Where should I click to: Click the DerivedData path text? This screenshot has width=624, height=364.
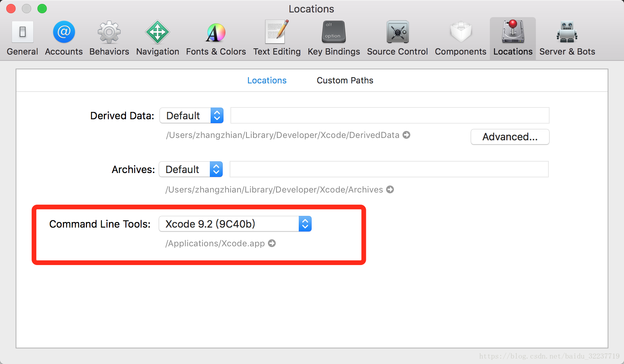(x=283, y=135)
